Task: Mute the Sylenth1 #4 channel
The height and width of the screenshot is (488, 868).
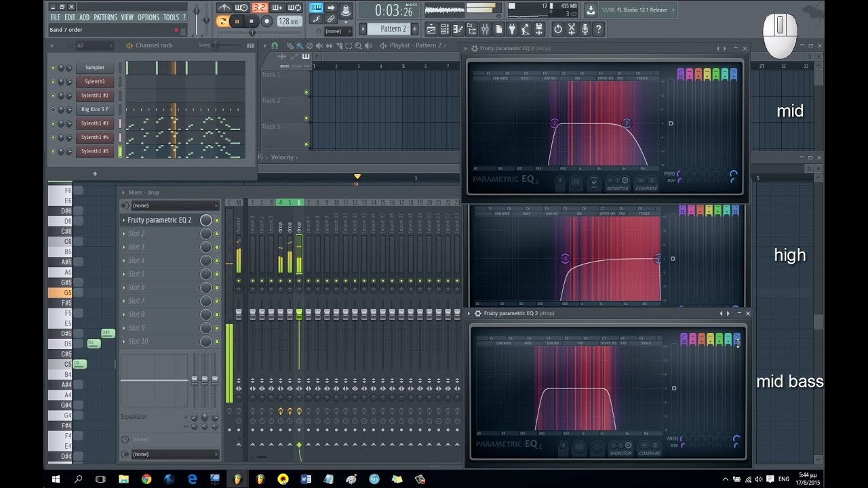Action: point(53,138)
